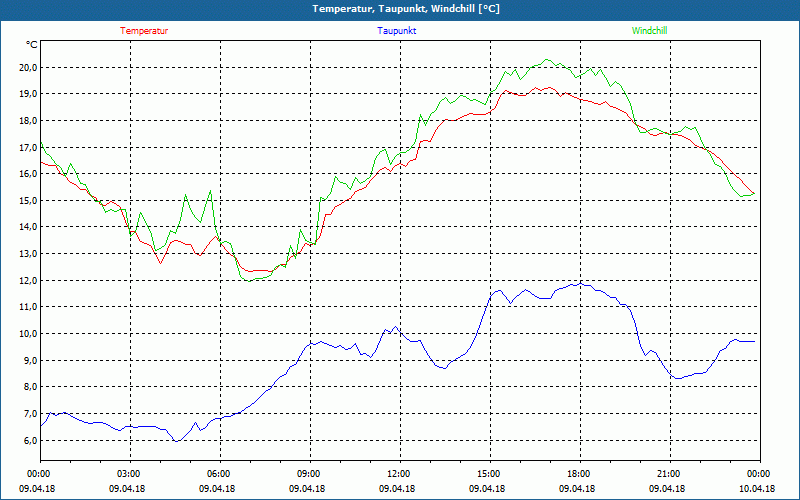Screen dimensions: 800x500
Task: Select the green "Windchill" legend label
Action: (649, 31)
